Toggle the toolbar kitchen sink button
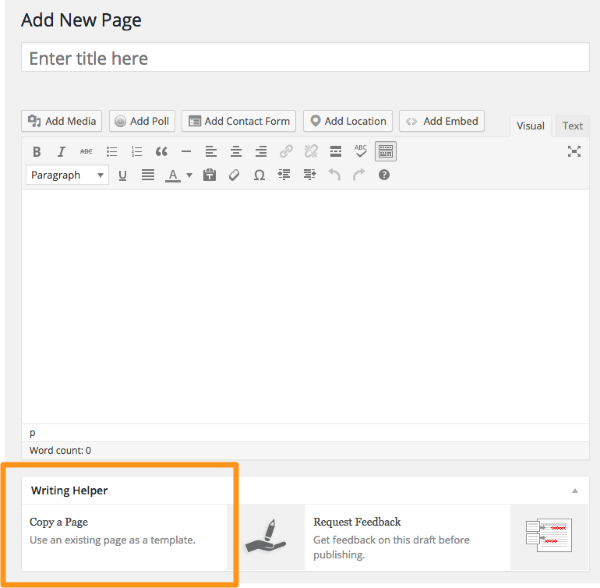600x588 pixels. 386,151
